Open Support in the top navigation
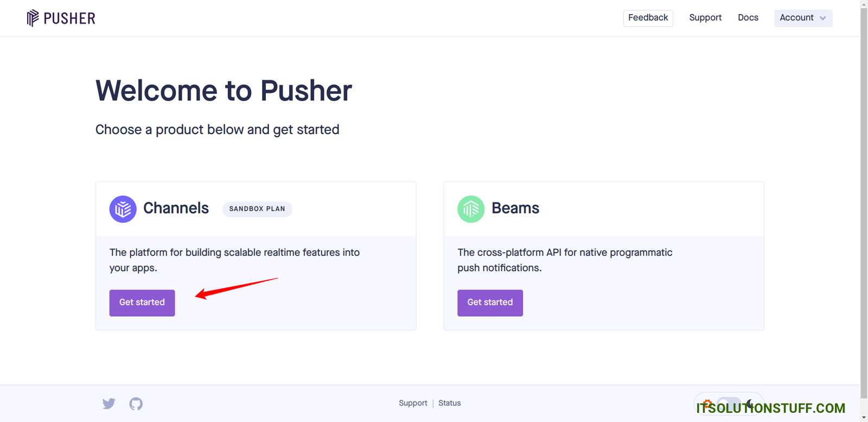Image resolution: width=868 pixels, height=422 pixels. pos(705,18)
